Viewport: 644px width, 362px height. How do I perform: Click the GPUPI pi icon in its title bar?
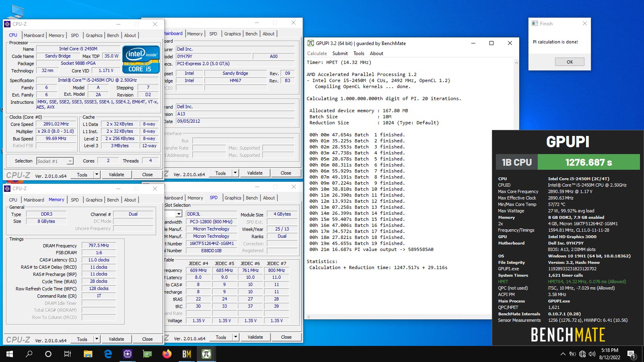pos(311,43)
